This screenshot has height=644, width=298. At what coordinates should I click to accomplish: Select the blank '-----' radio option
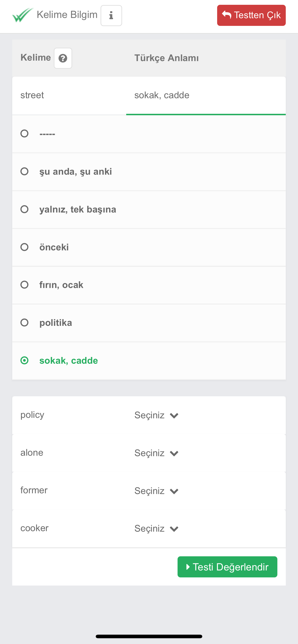click(x=24, y=133)
